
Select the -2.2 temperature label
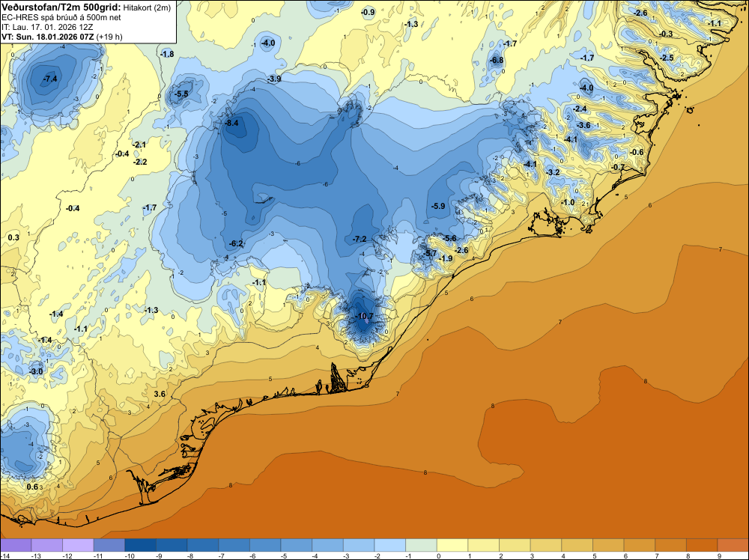tap(141, 162)
